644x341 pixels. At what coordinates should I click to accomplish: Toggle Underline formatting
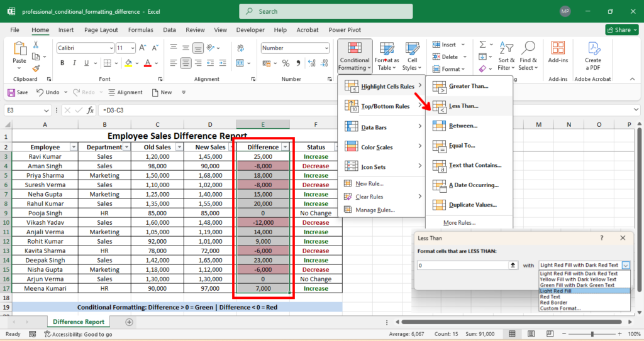point(86,63)
